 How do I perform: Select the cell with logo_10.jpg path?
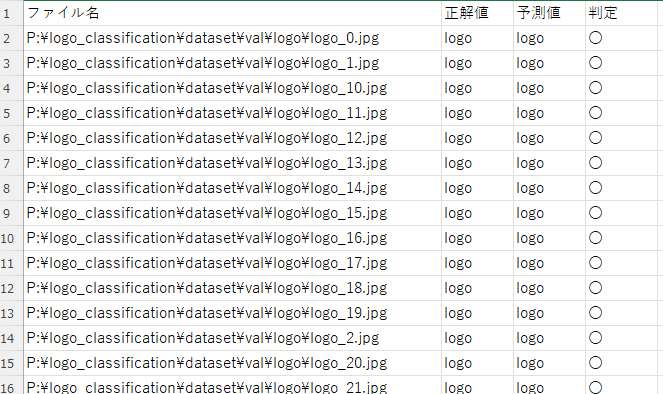click(232, 88)
